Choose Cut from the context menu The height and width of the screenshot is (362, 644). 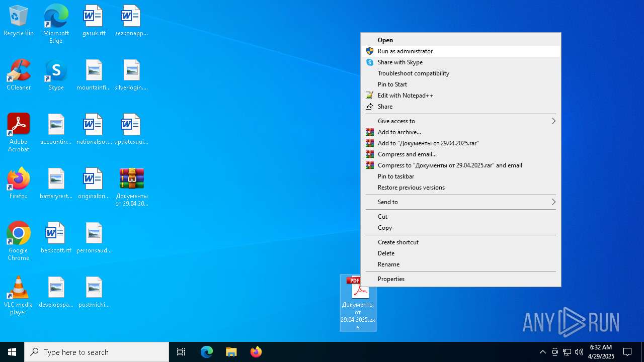click(460, 217)
